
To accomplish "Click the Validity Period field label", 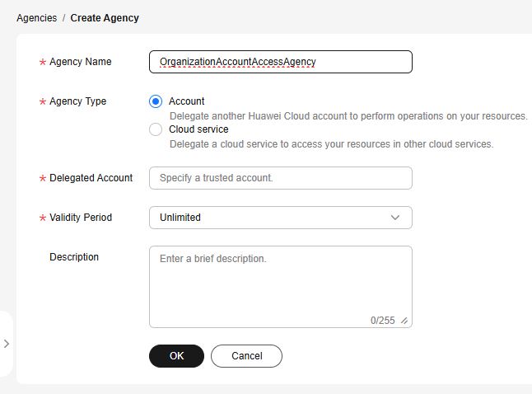I will point(81,218).
